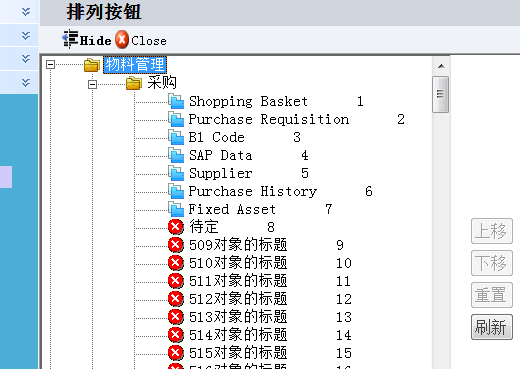Expand the second sidebar double-chevron
Image resolution: width=520 pixels, height=369 pixels.
(x=26, y=36)
